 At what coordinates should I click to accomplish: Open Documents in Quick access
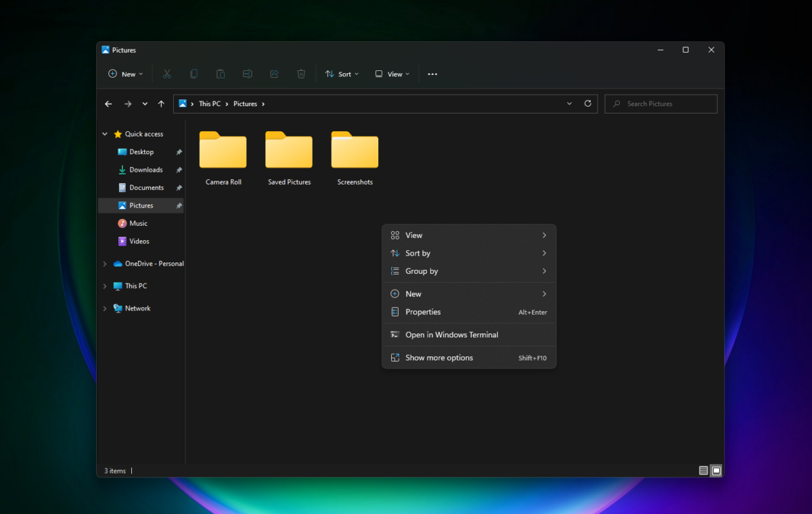141,188
